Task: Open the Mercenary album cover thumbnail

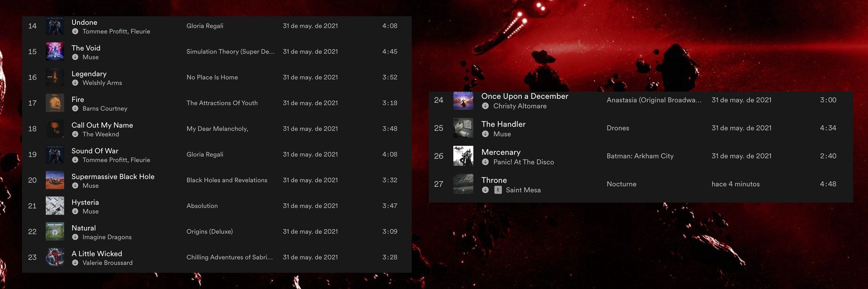Action: click(463, 156)
